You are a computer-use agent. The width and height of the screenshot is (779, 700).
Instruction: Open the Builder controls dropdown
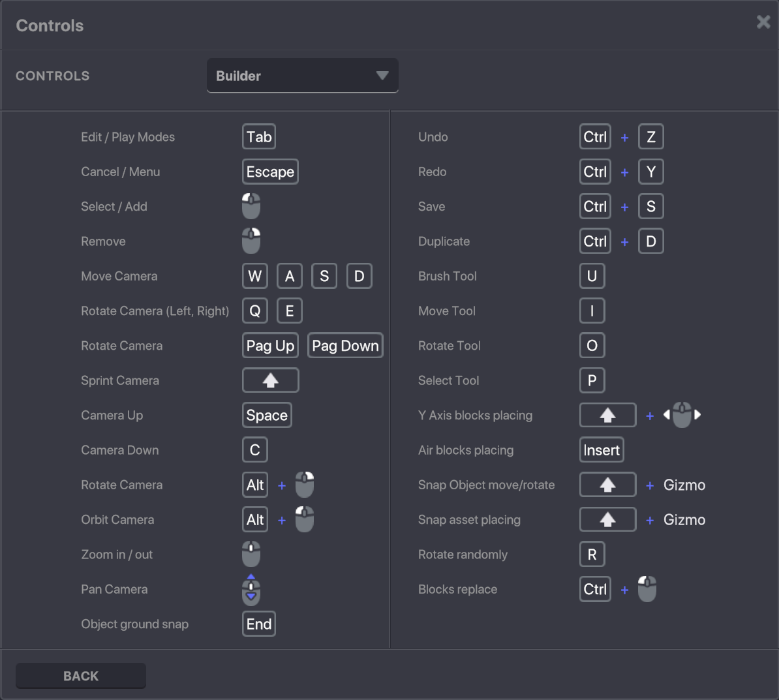click(x=302, y=76)
